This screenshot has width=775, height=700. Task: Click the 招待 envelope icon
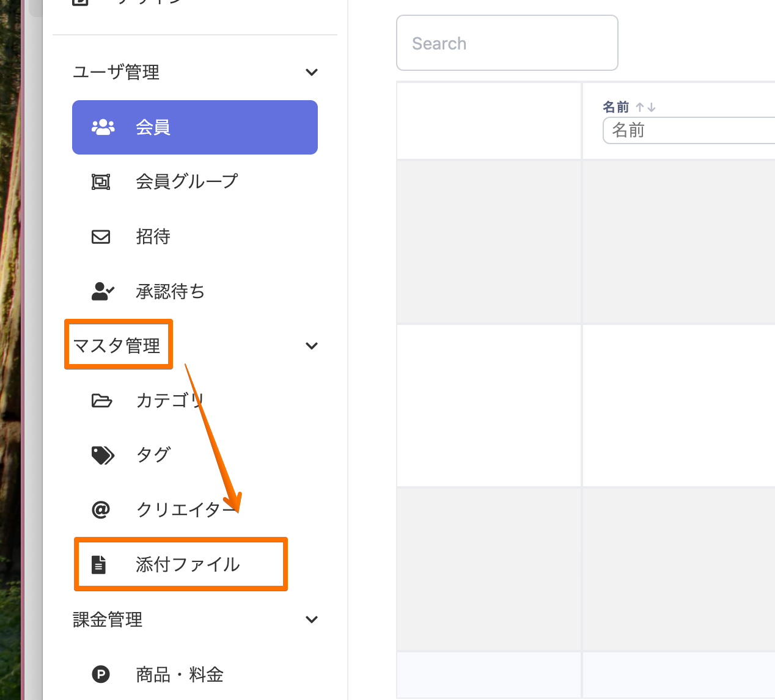click(101, 236)
